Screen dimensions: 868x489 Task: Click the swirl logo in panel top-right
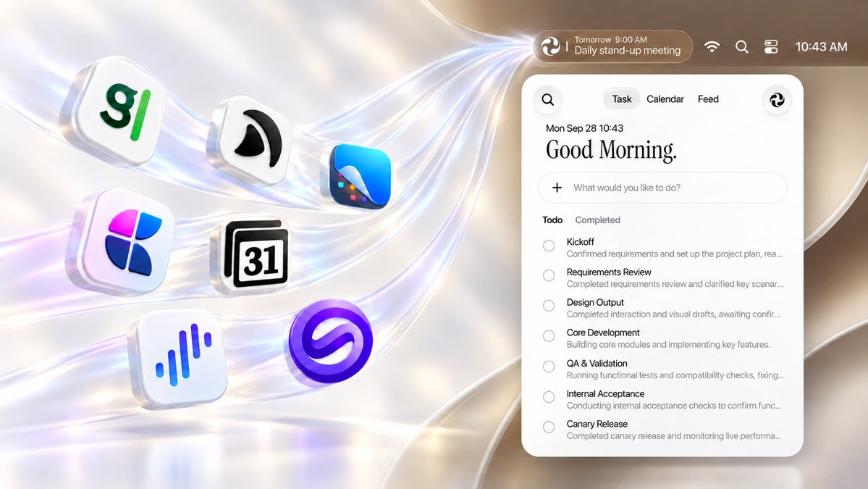777,100
